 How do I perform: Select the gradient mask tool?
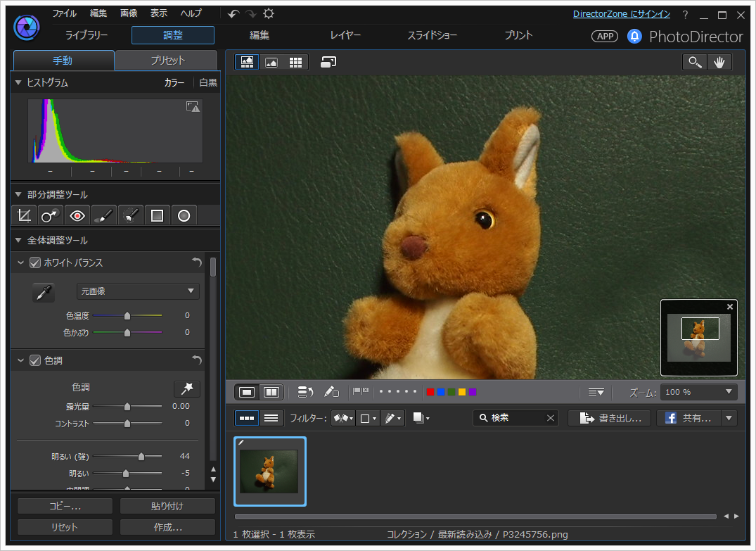click(156, 215)
